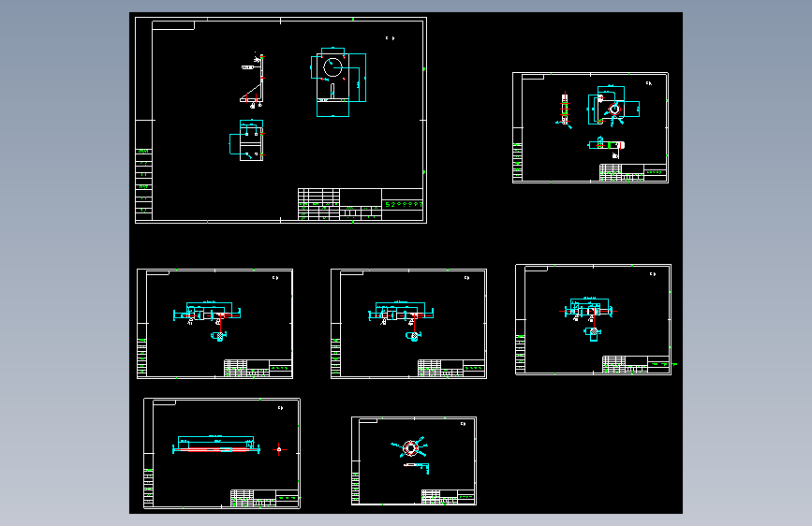812x526 pixels.
Task: Select the long shaft drawing sheet
Action: pyautogui.click(x=222, y=454)
